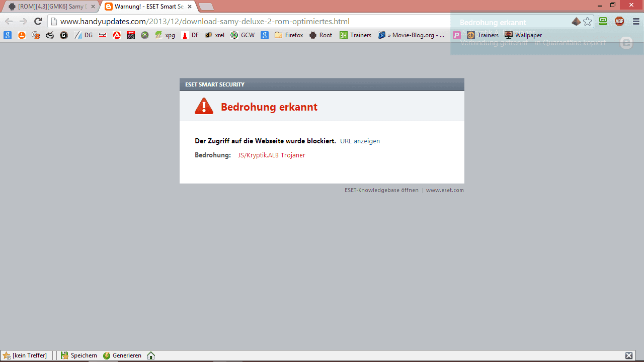Click the home icon in bottom toolbar
The width and height of the screenshot is (644, 362).
click(151, 355)
